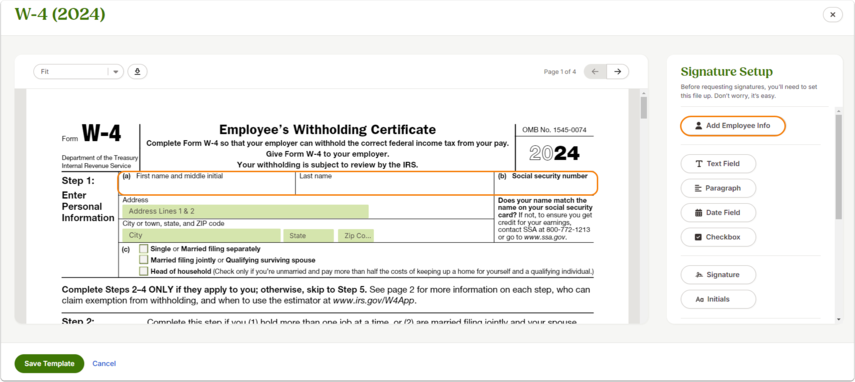Click the www.ssa.gov text

[545, 238]
